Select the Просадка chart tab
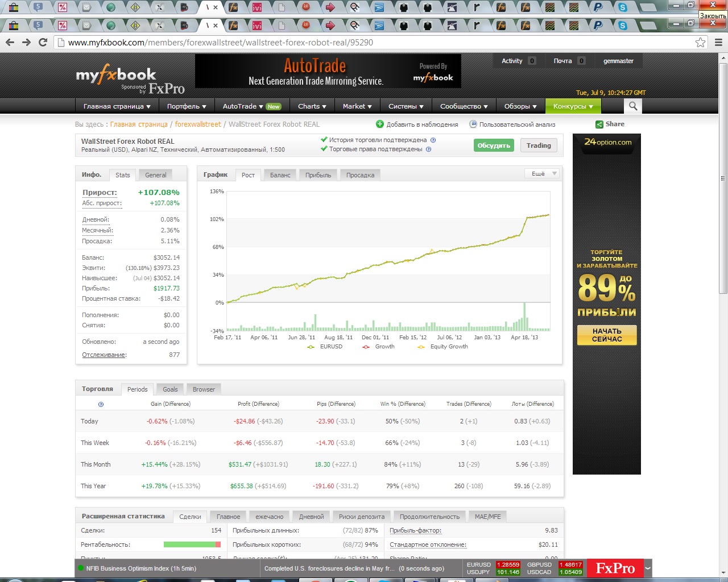 360,175
